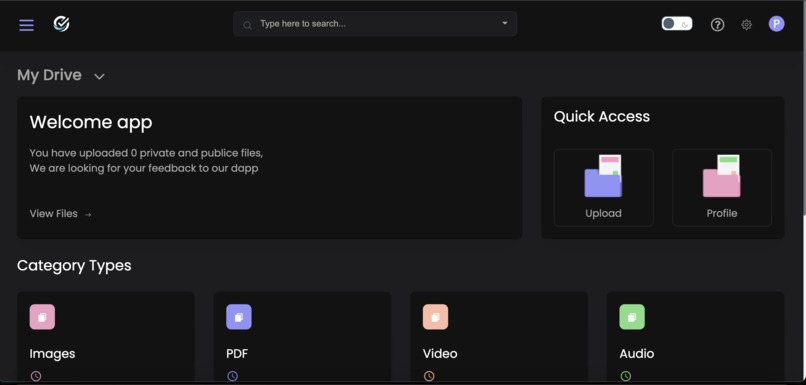Focus the Type here to search field

click(375, 24)
